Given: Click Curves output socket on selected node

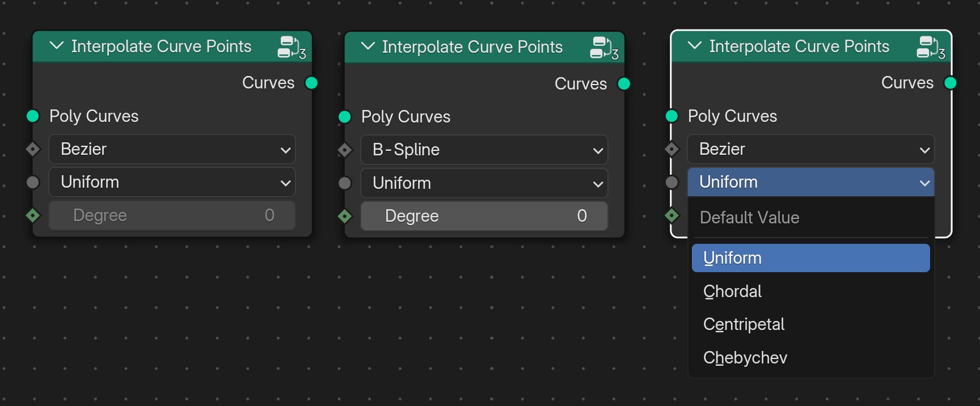Looking at the screenshot, I should click(951, 83).
